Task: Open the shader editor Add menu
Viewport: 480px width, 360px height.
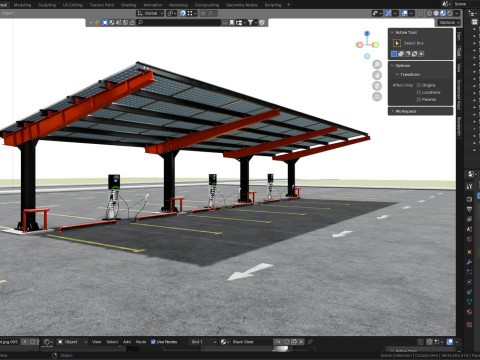Action: [127, 342]
